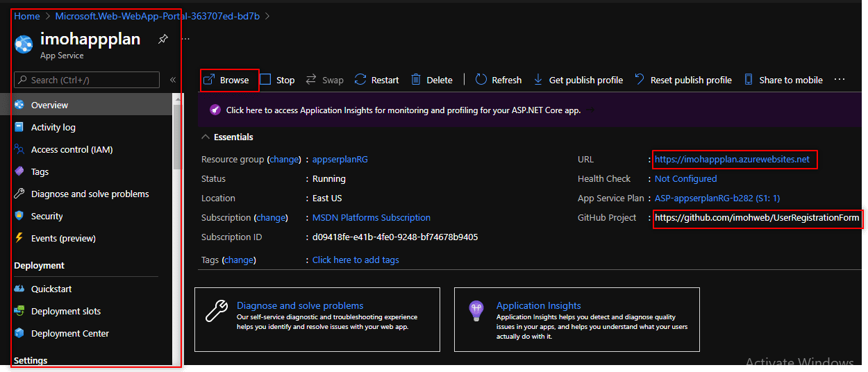
Task: Click change next to Tags
Action: pyautogui.click(x=239, y=260)
